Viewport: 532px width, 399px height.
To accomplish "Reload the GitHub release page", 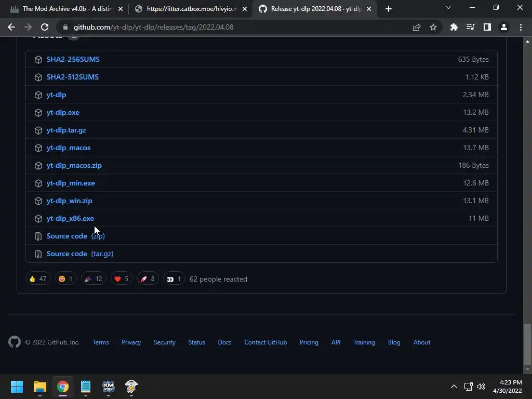I will coord(45,27).
